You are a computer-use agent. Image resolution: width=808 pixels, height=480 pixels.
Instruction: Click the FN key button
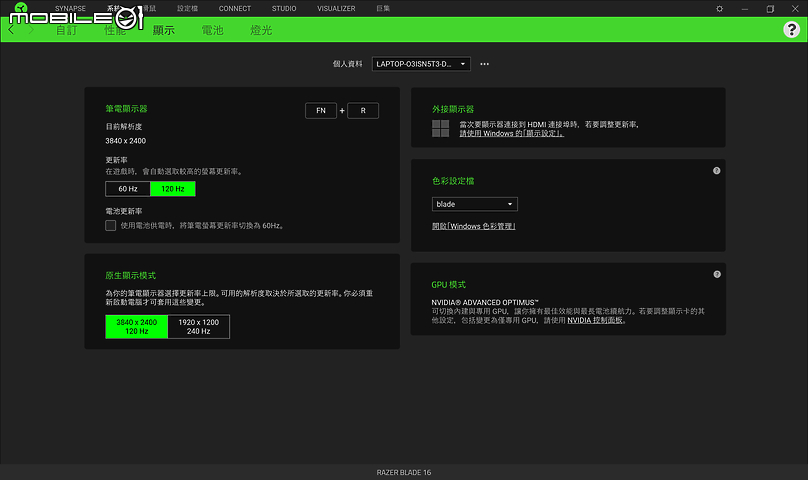(321, 110)
